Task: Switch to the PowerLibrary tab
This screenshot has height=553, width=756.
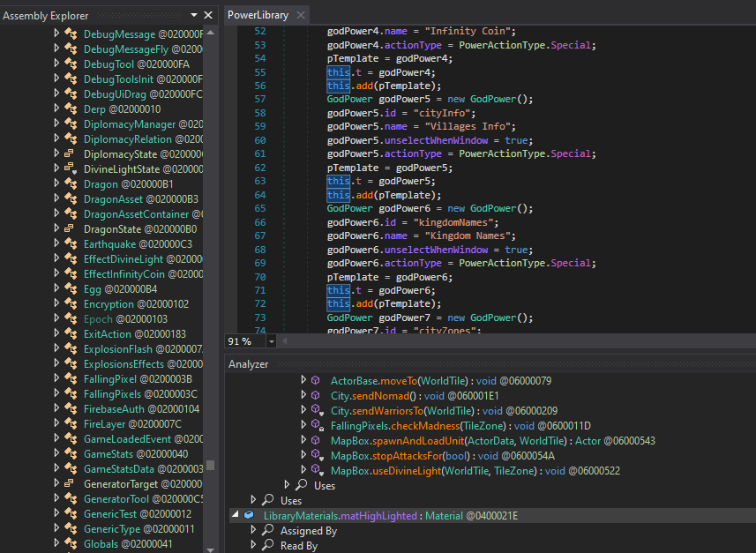Action: (256, 15)
